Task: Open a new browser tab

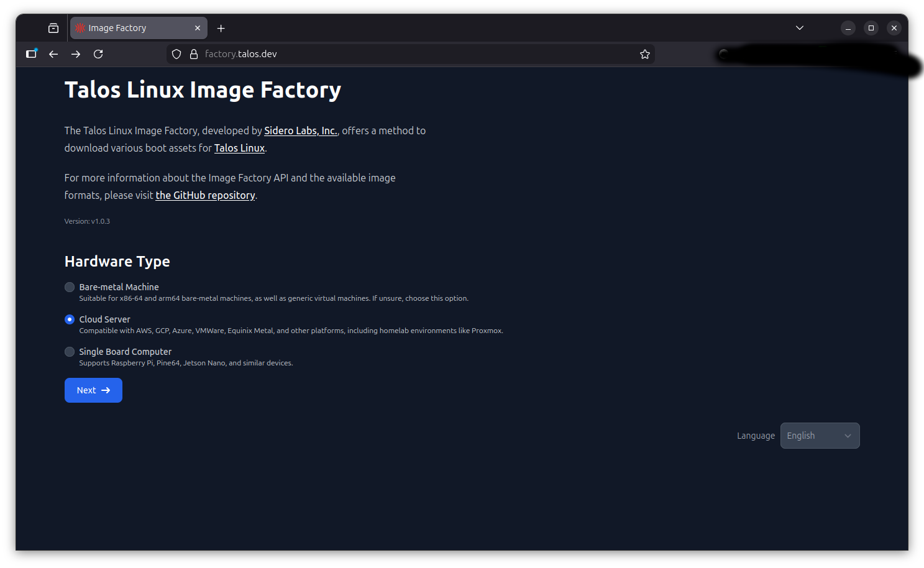Action: [221, 28]
